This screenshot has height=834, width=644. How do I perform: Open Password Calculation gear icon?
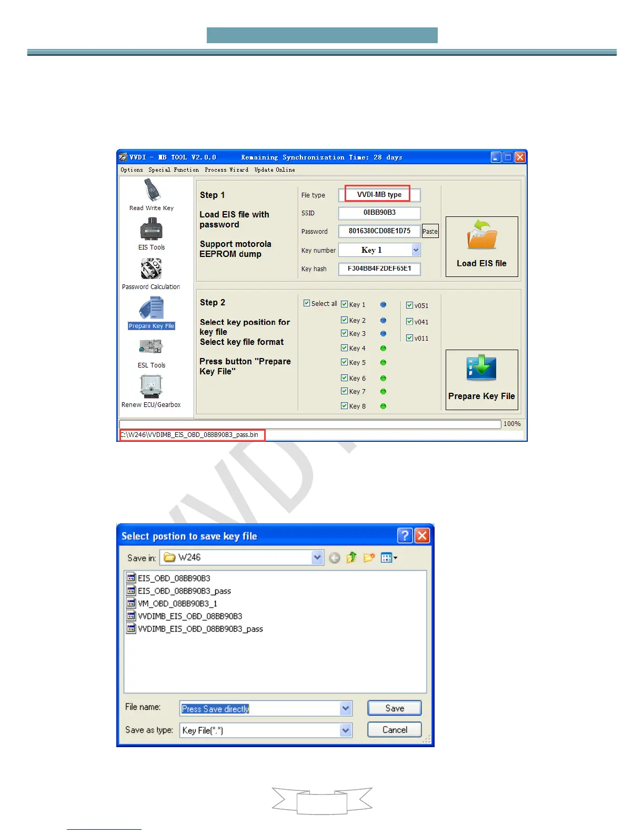click(151, 269)
